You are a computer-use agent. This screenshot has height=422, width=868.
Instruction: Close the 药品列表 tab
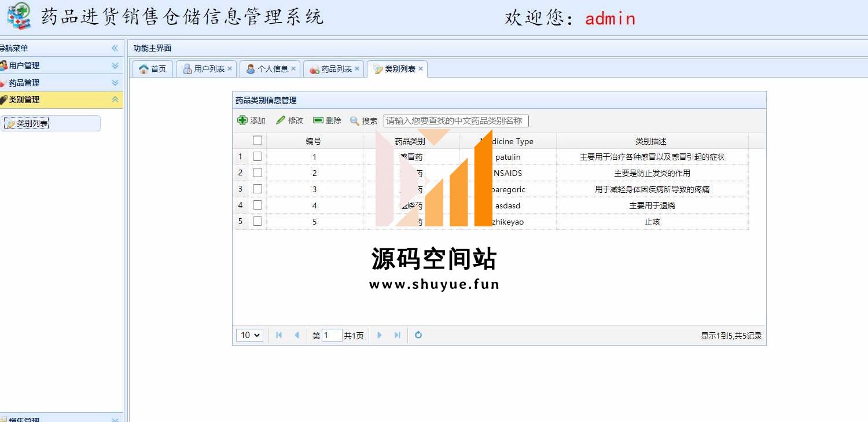(357, 68)
